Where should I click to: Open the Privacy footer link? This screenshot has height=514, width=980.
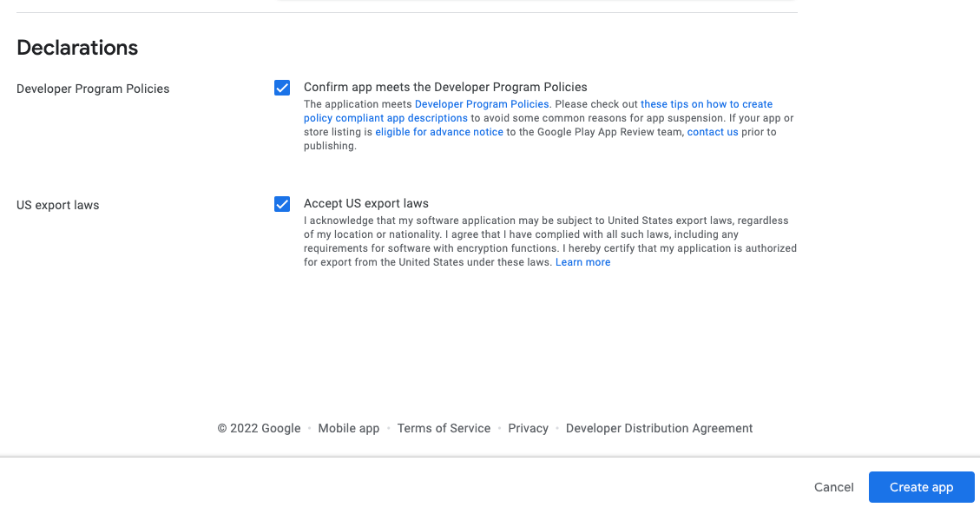528,428
